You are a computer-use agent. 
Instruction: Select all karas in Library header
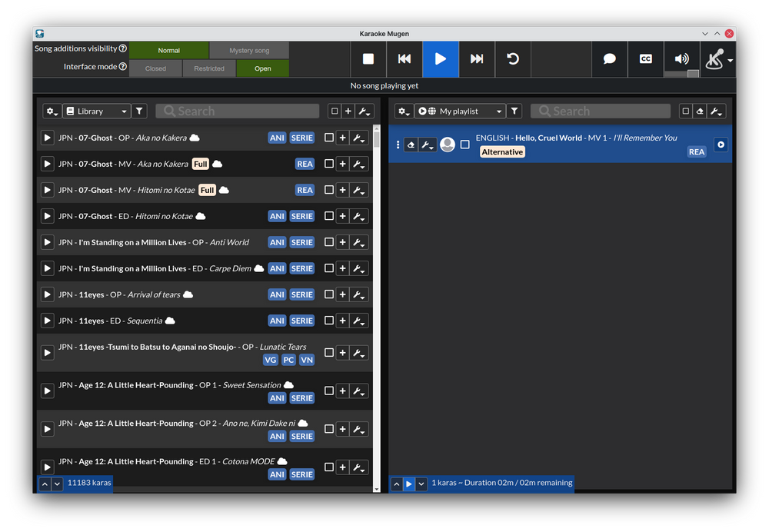coord(335,111)
